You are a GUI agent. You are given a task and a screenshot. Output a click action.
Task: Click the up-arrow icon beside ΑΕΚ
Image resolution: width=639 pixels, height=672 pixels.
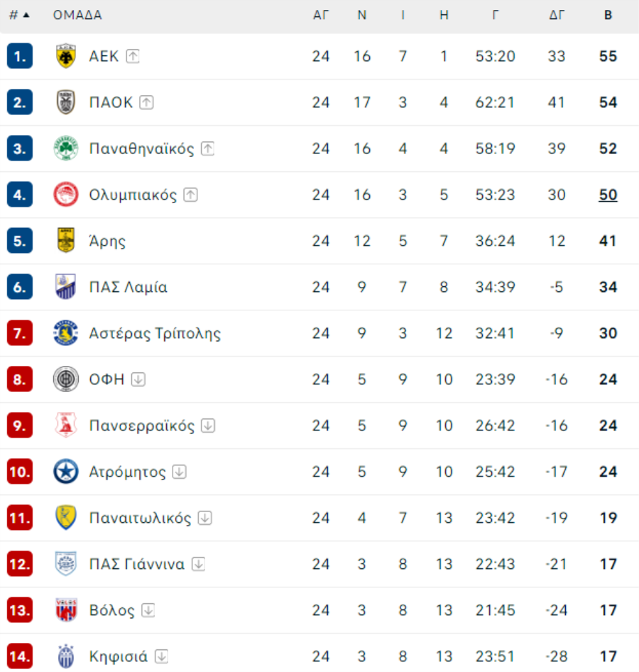(x=133, y=56)
